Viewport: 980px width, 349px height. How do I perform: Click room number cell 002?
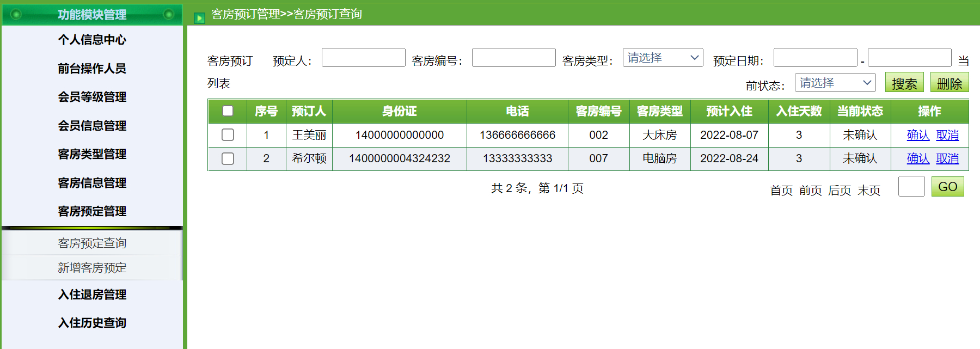pos(598,135)
